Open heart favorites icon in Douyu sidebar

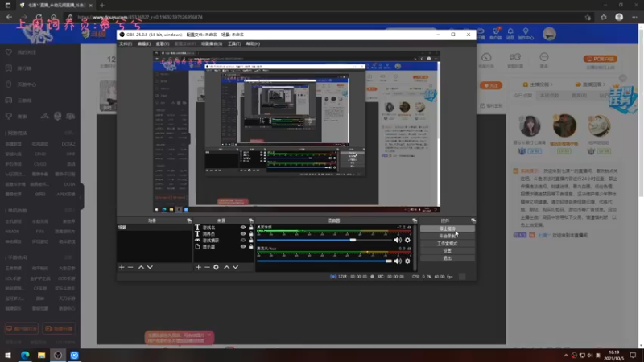[x=9, y=52]
